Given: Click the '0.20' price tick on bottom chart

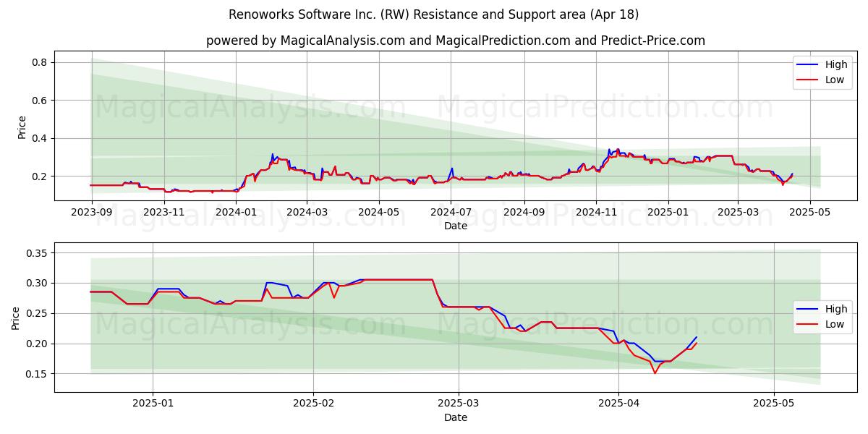Looking at the screenshot, I should point(37,344).
